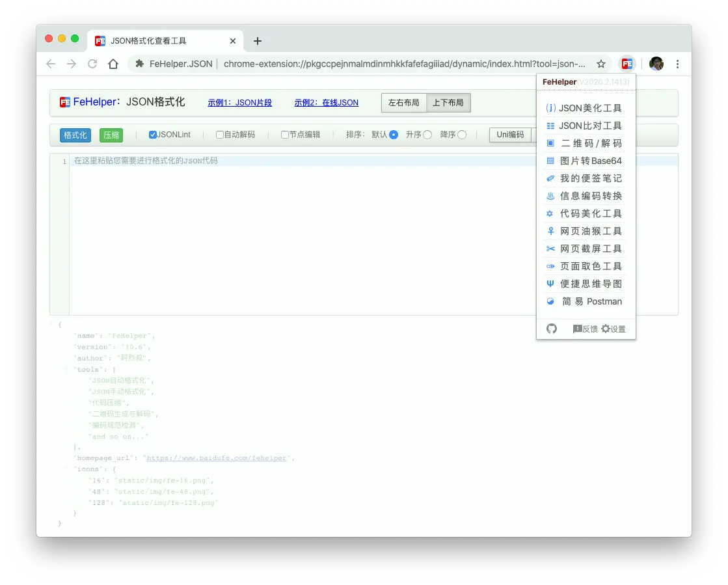This screenshot has width=728, height=585.
Task: Click the 网页截屏工具 scissors icon
Action: click(x=550, y=249)
